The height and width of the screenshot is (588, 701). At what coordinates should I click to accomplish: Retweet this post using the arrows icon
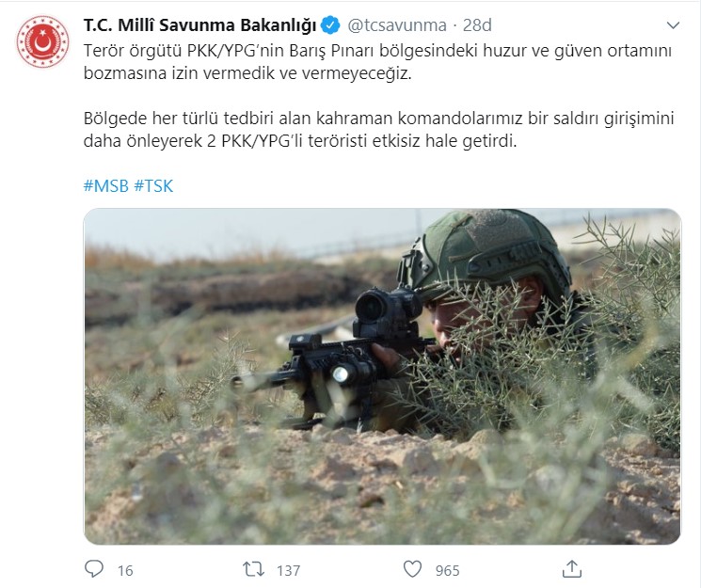click(x=253, y=569)
